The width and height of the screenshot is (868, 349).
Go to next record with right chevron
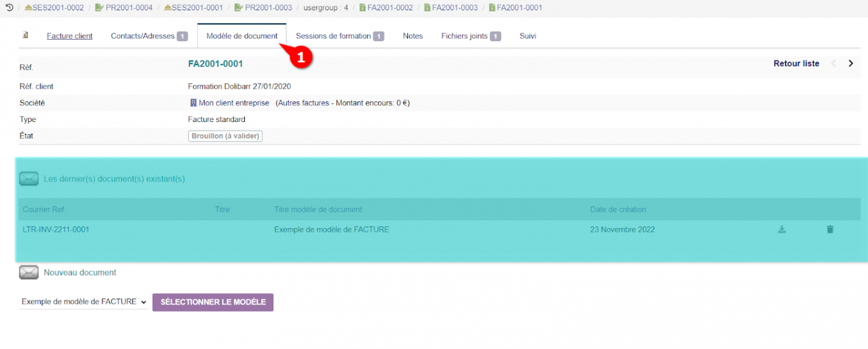[850, 64]
